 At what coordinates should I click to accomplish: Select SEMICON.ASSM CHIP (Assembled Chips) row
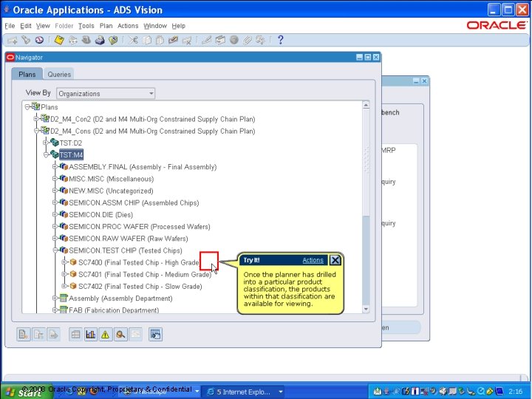[134, 203]
